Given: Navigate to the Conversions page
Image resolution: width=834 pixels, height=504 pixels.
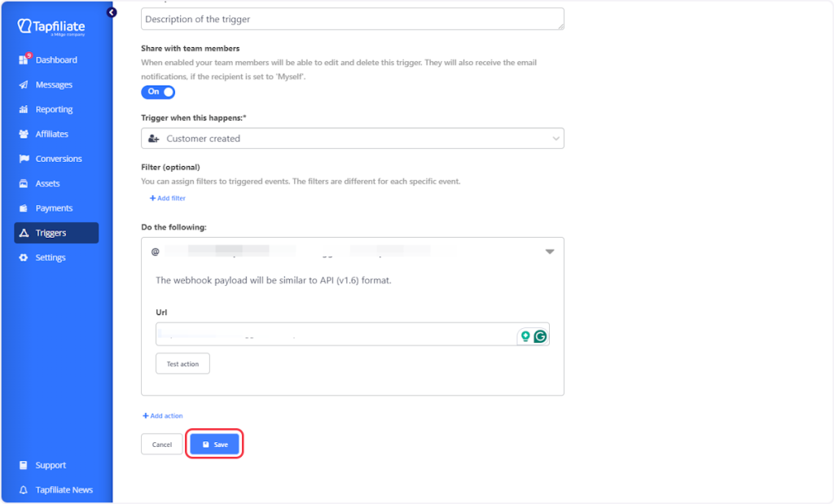Looking at the screenshot, I should [x=58, y=159].
